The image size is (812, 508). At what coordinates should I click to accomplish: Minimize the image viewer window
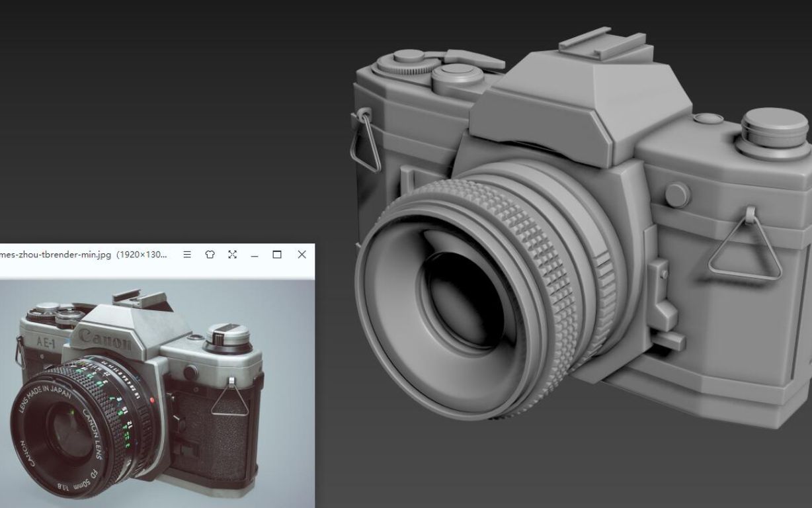[255, 255]
